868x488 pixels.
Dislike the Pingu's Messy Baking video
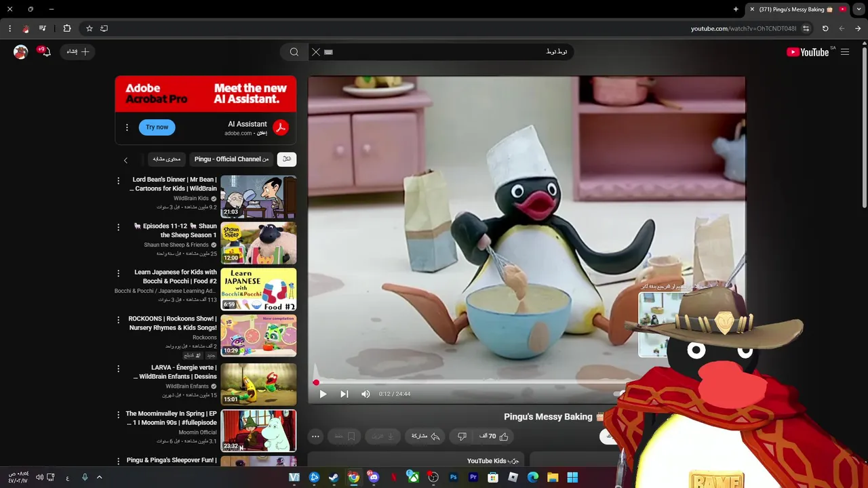[x=462, y=436]
